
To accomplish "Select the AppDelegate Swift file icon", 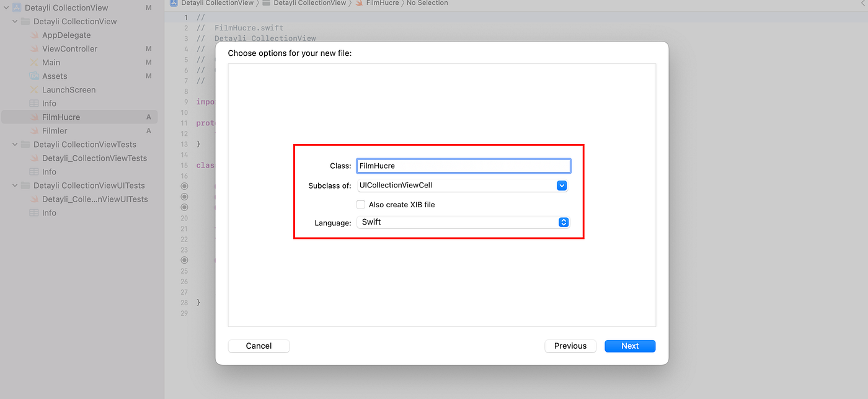I will pyautogui.click(x=33, y=35).
